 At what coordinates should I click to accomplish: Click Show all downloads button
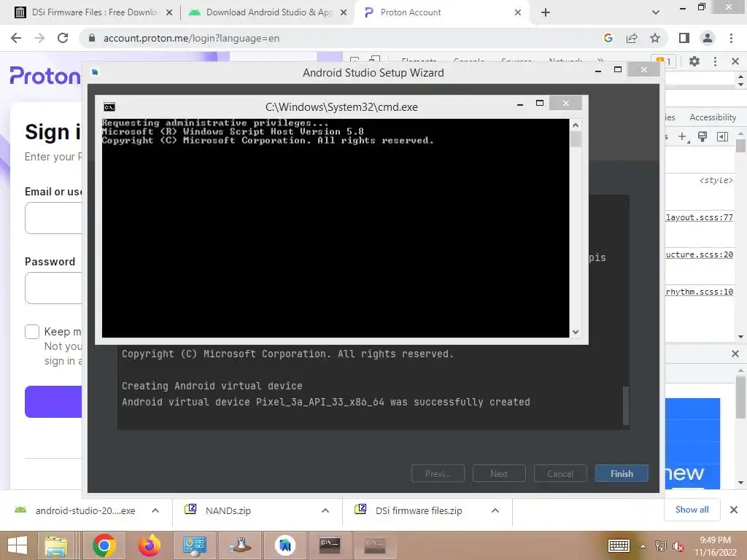(692, 510)
